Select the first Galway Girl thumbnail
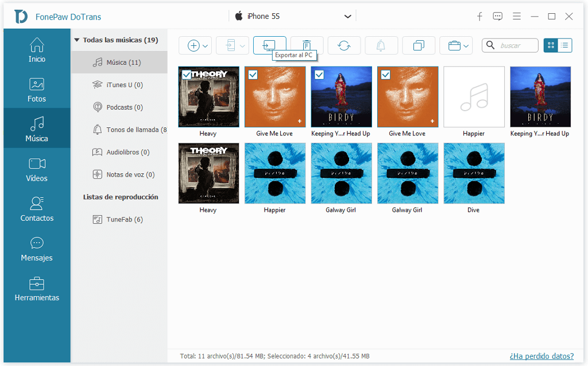This screenshot has width=588, height=366. pyautogui.click(x=341, y=173)
